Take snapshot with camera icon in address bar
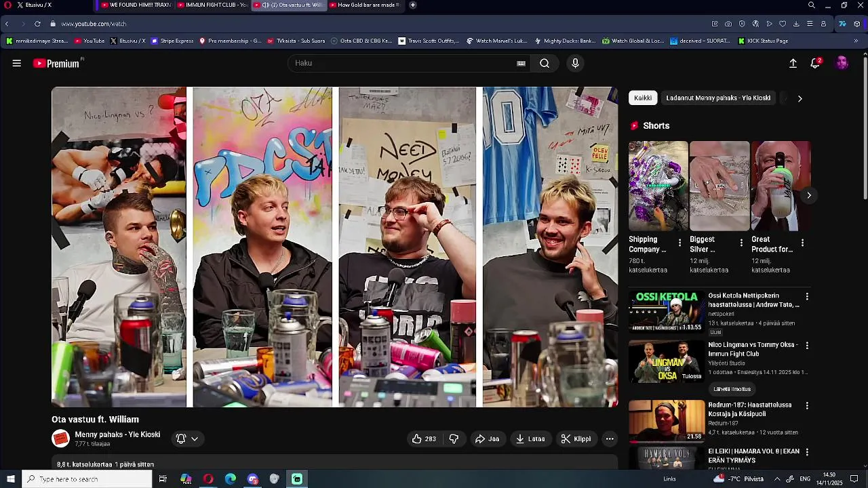Screen dimensions: 868x488 (728, 24)
